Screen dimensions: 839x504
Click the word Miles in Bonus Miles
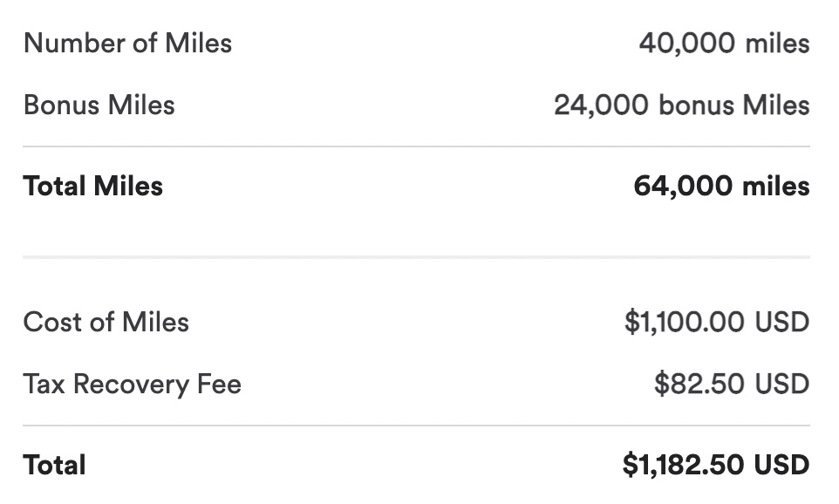click(141, 106)
